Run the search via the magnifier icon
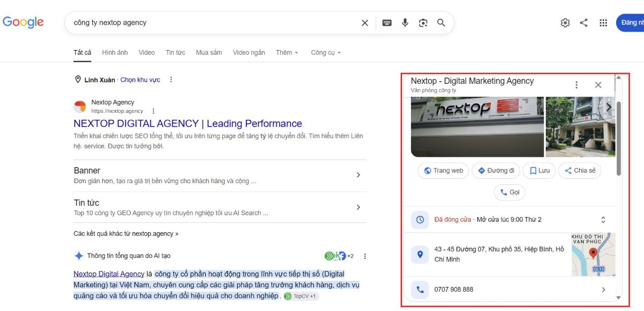Image resolution: width=644 pixels, height=311 pixels. (441, 23)
